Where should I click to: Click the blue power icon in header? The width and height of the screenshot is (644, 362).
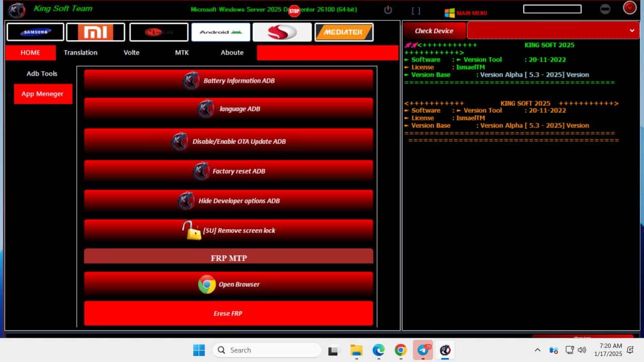(x=388, y=10)
